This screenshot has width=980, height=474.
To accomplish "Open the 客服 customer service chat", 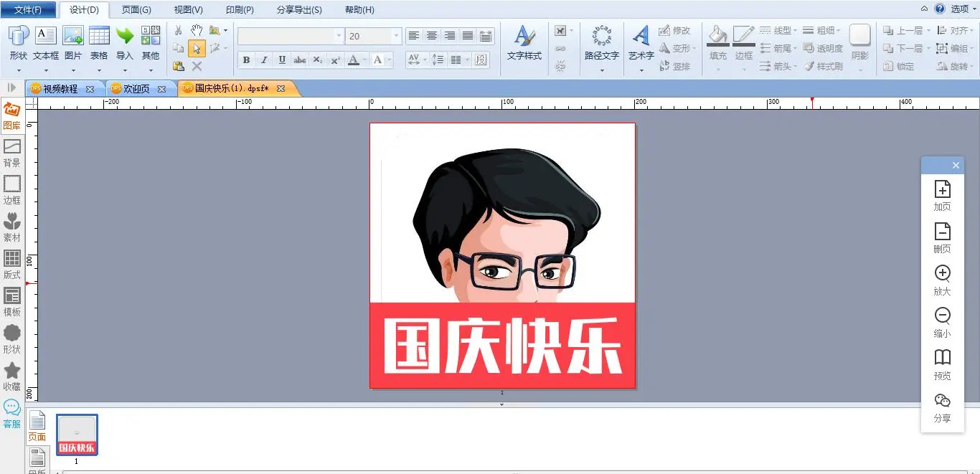I will 12,414.
